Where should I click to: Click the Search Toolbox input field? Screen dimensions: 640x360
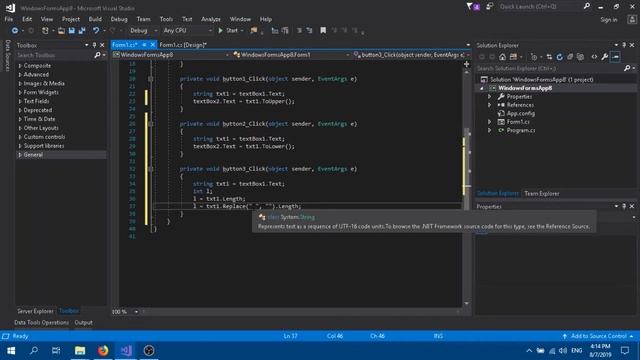(x=55, y=55)
